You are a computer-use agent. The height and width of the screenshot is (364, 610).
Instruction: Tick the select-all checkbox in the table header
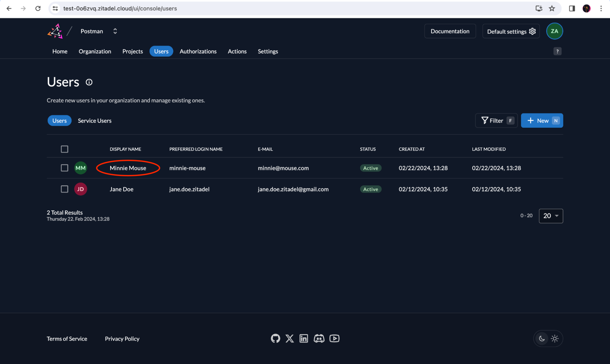tap(64, 149)
